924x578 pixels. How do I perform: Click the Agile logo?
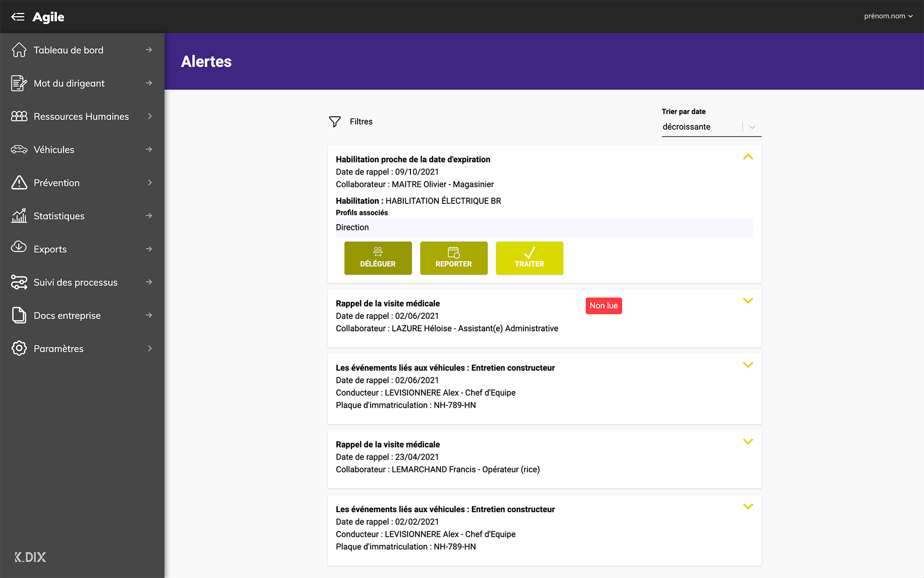pyautogui.click(x=48, y=17)
